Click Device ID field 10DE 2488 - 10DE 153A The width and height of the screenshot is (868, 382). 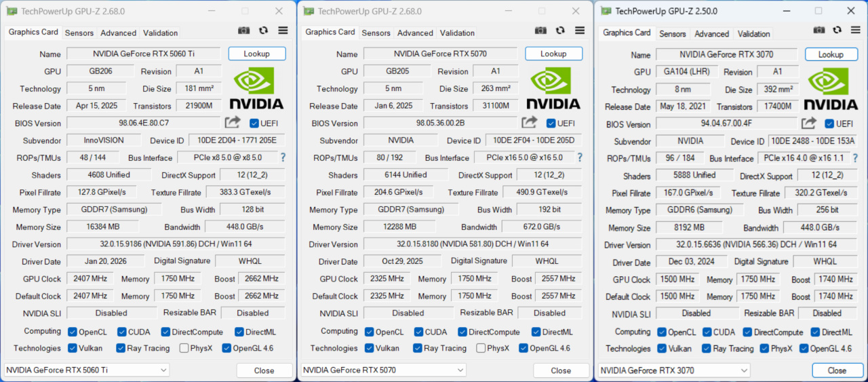tap(812, 141)
